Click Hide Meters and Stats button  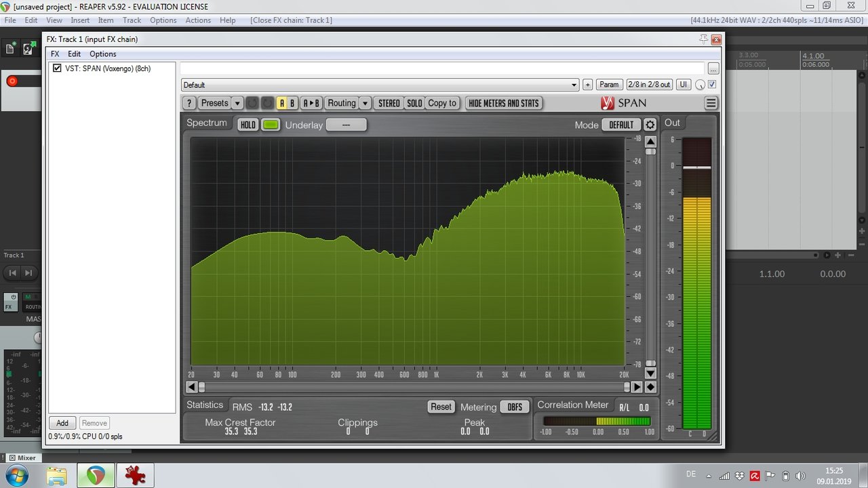[504, 103]
